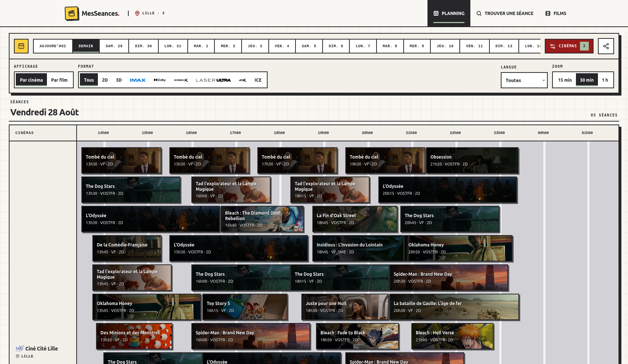
Task: Open L'Odyssée 20h15 VOSTFR showing
Action: [x=448, y=190]
